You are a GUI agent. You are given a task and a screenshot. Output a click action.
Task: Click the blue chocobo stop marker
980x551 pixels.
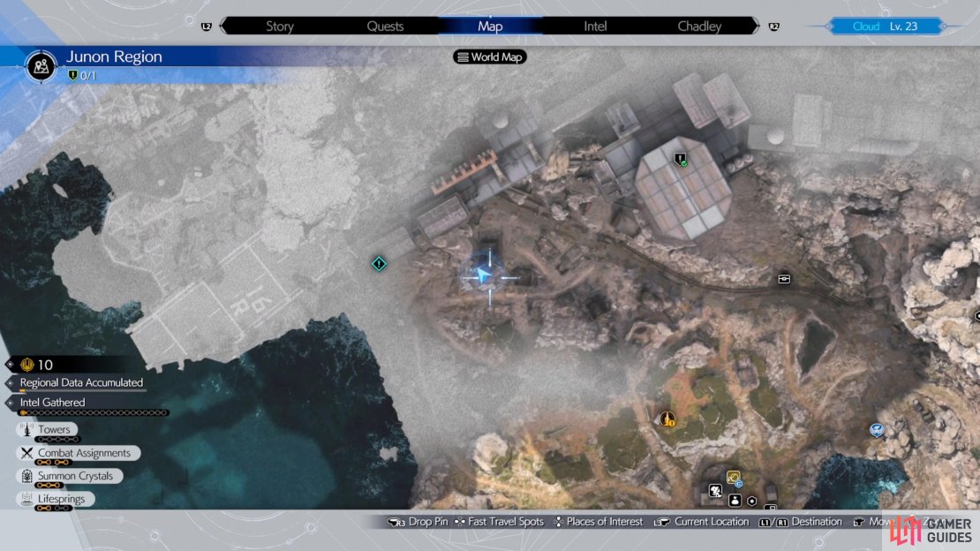877,430
